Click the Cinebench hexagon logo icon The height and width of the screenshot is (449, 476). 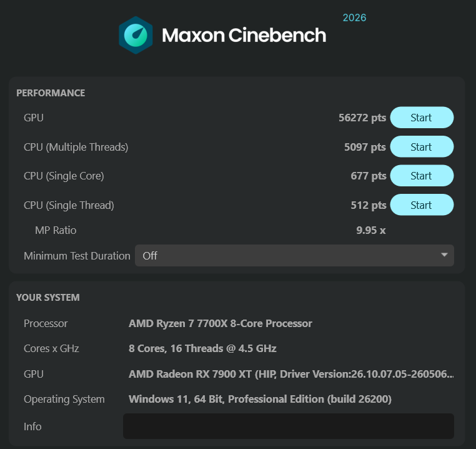[136, 35]
